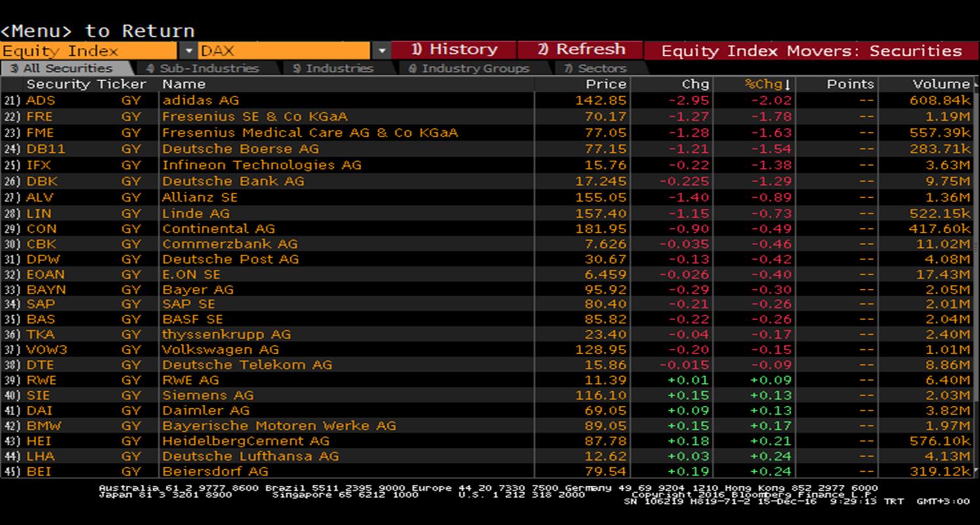
Task: Click '<Menu> to Return' text
Action: [x=98, y=31]
